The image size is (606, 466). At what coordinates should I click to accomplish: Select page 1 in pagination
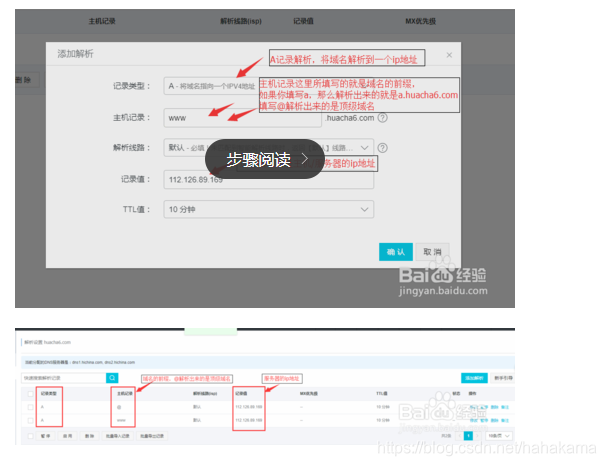[468, 436]
